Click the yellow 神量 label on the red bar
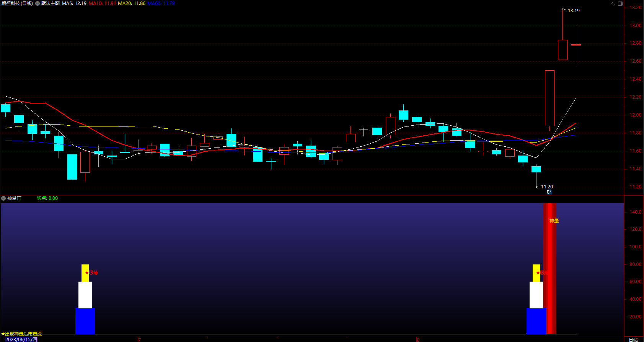This screenshot has width=644, height=342. 554,221
